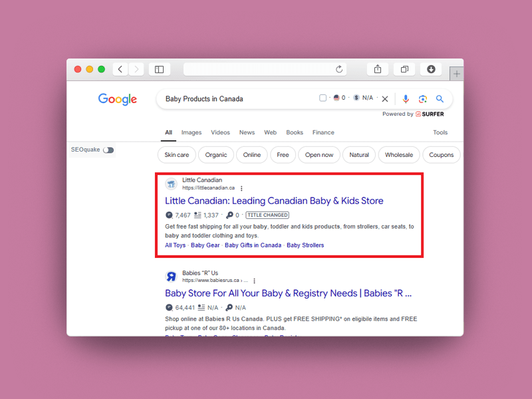Toggle the SEOquake switch
532x399 pixels.
pyautogui.click(x=108, y=150)
